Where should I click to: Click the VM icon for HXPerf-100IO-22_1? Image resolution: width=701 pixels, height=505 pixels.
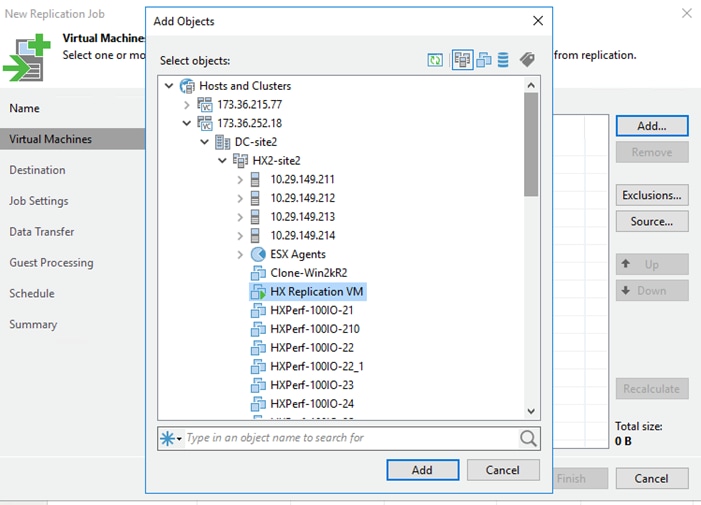258,366
